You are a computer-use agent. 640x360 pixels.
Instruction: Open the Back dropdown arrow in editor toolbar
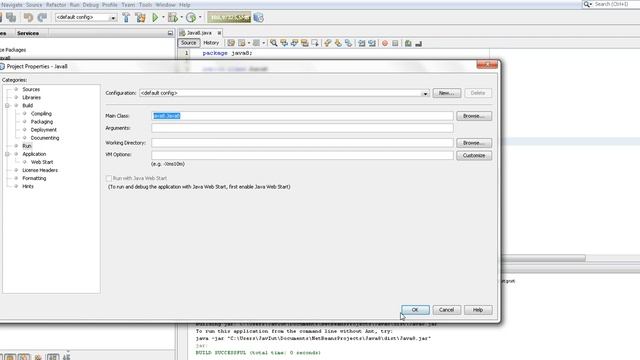tap(249, 43)
